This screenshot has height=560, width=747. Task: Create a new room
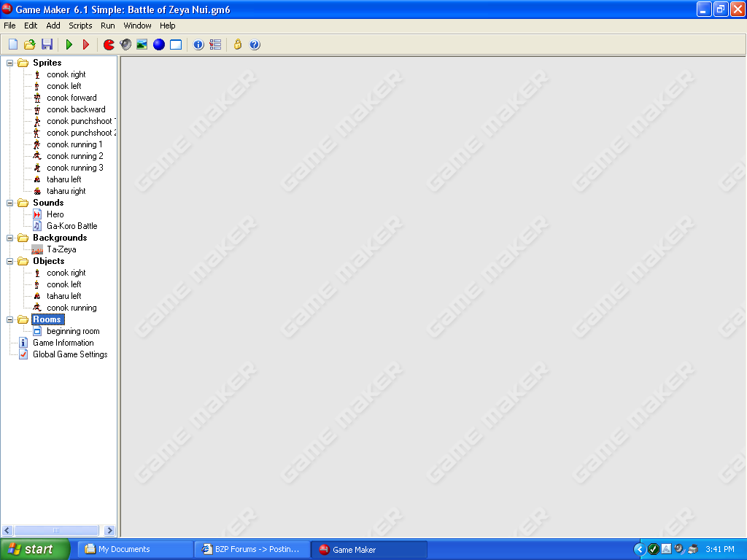[175, 44]
